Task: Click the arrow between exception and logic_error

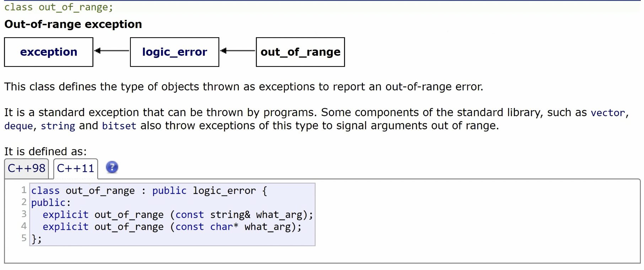Action: pyautogui.click(x=112, y=51)
